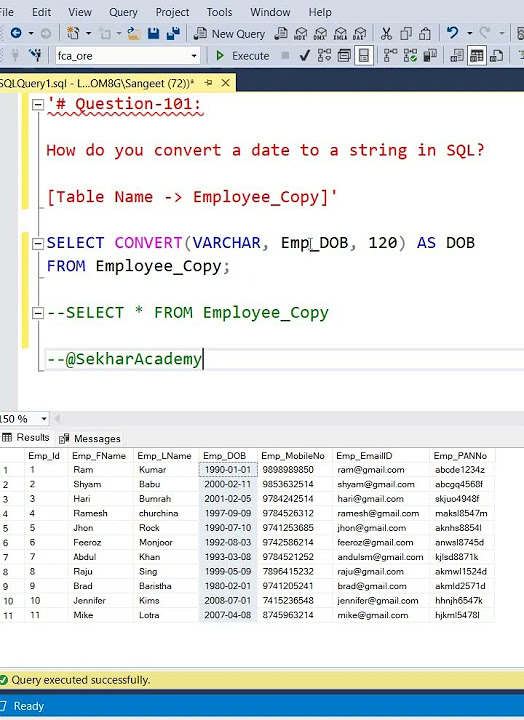Display the Estimated Execution Plan
The height and width of the screenshot is (720, 524).
[x=324, y=56]
